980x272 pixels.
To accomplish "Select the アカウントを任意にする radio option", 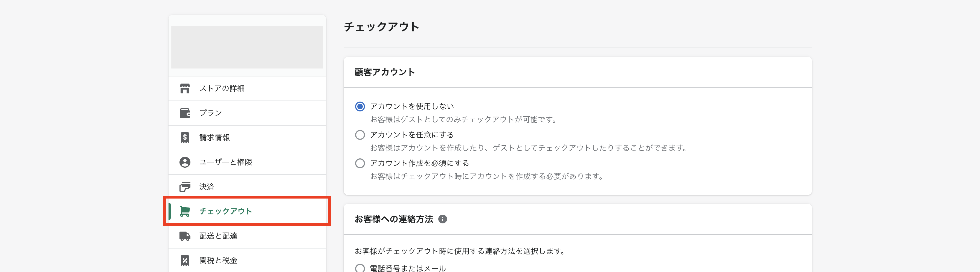I will 360,135.
